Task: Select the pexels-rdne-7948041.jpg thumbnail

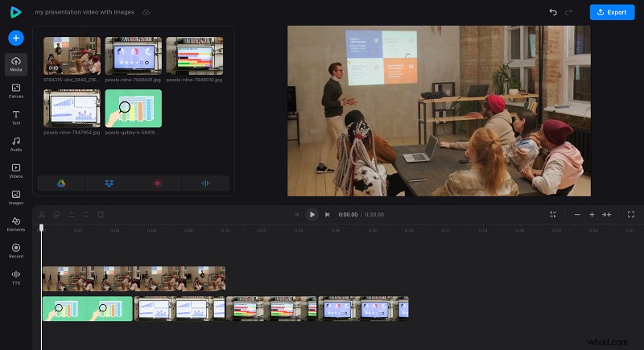Action: 133,56
